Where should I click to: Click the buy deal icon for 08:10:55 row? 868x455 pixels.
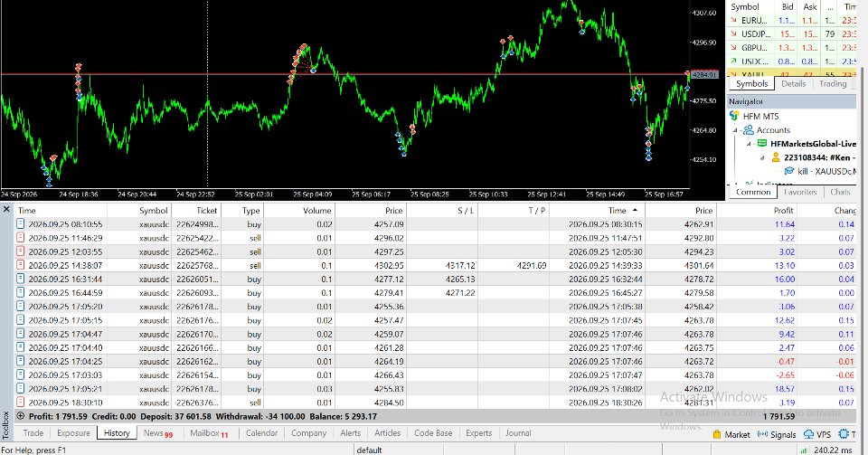pyautogui.click(x=21, y=224)
